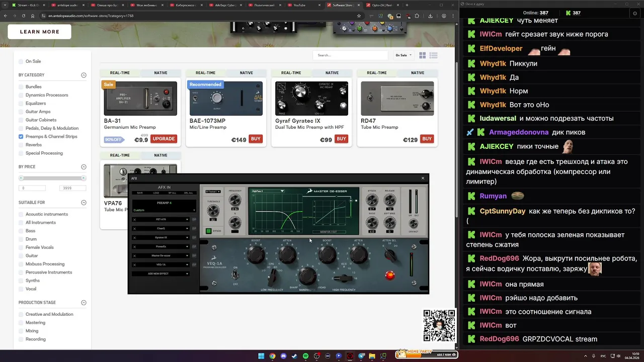Click browser back arrow

click(x=6, y=16)
